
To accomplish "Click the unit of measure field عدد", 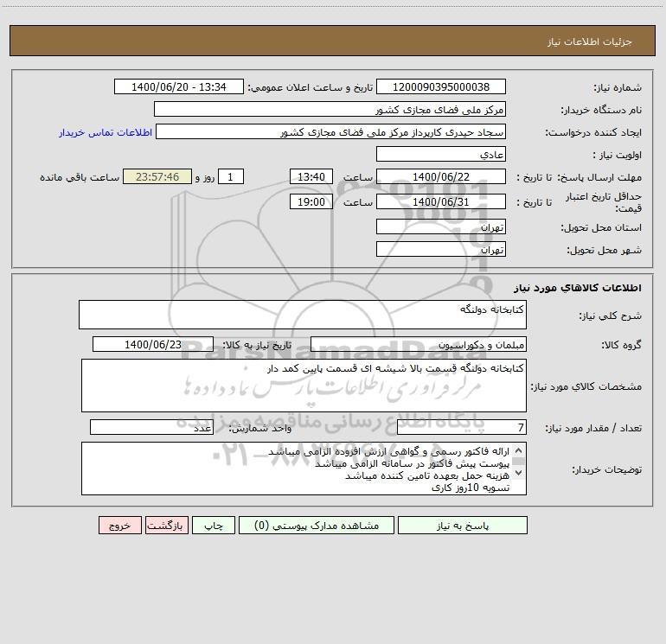I will [151, 427].
